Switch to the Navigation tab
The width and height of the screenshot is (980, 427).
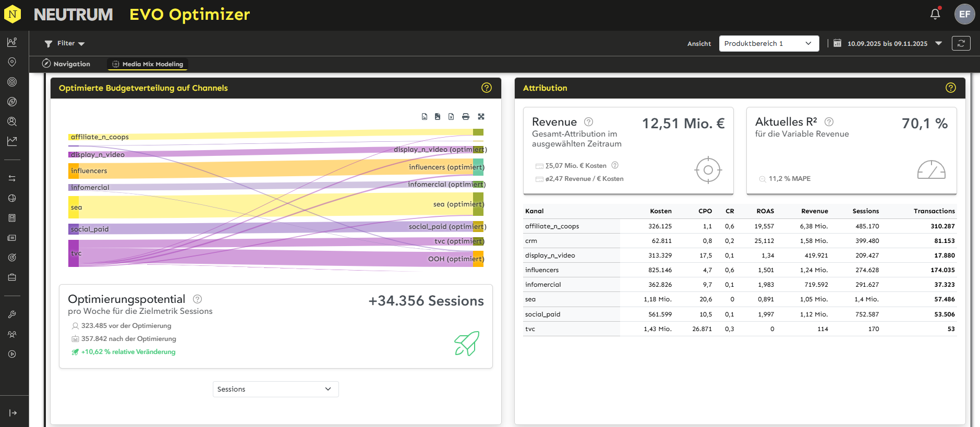[x=66, y=64]
